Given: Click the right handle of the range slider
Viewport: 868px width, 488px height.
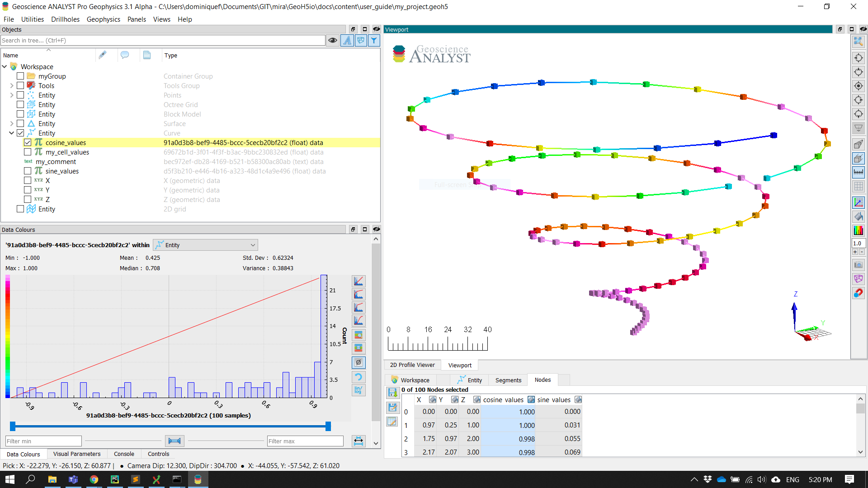Looking at the screenshot, I should [328, 426].
